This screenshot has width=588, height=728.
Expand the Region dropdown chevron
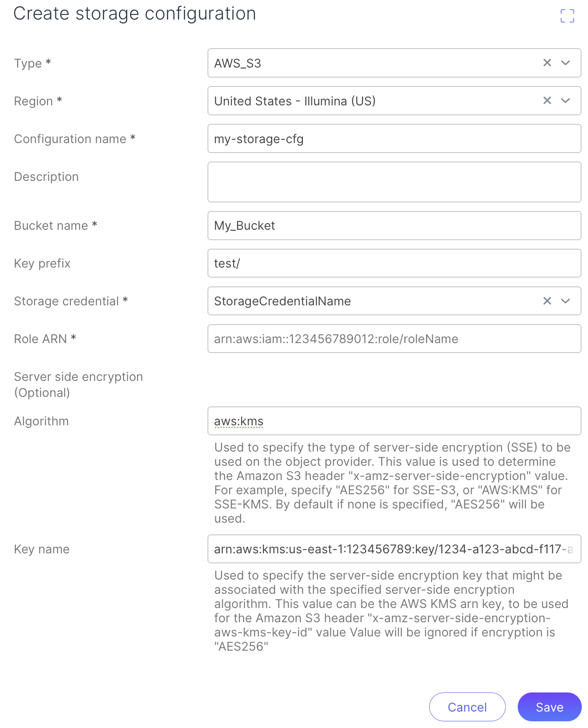[x=565, y=101]
